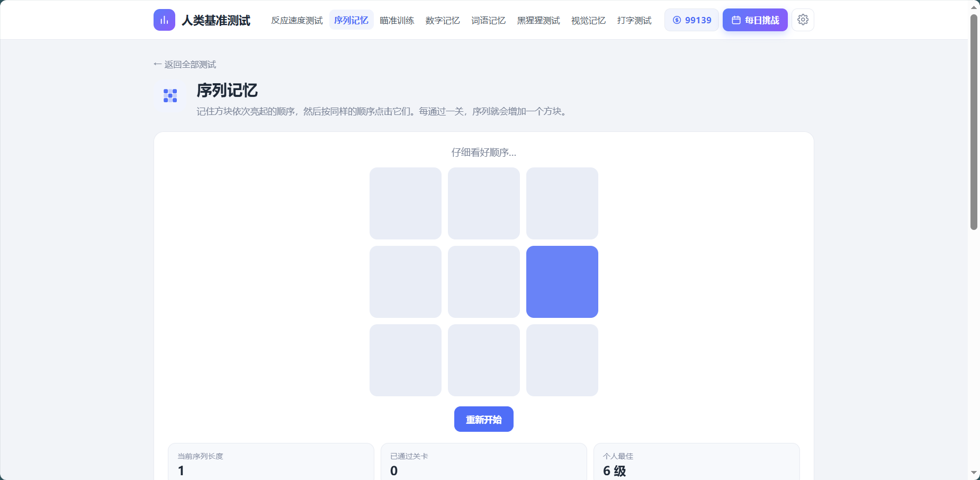Go to 瞄准训练 tab
The image size is (980, 480).
pos(397,20)
